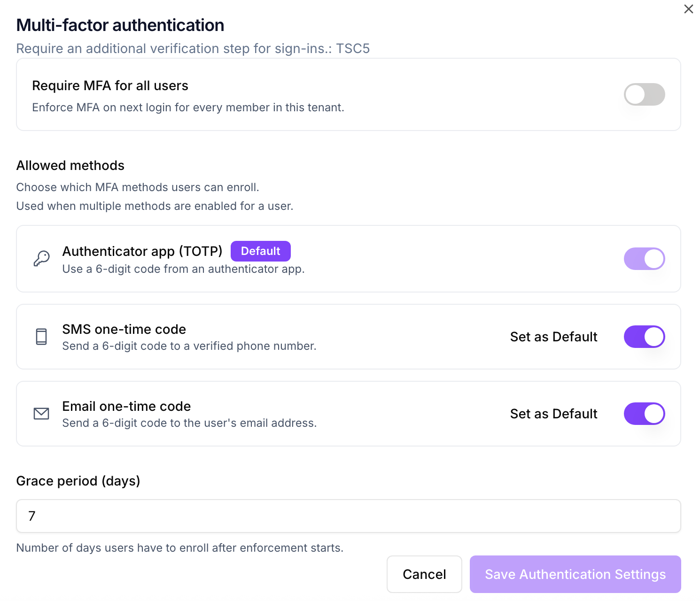
Task: Turn off the Email one-time code method
Action: (x=644, y=414)
